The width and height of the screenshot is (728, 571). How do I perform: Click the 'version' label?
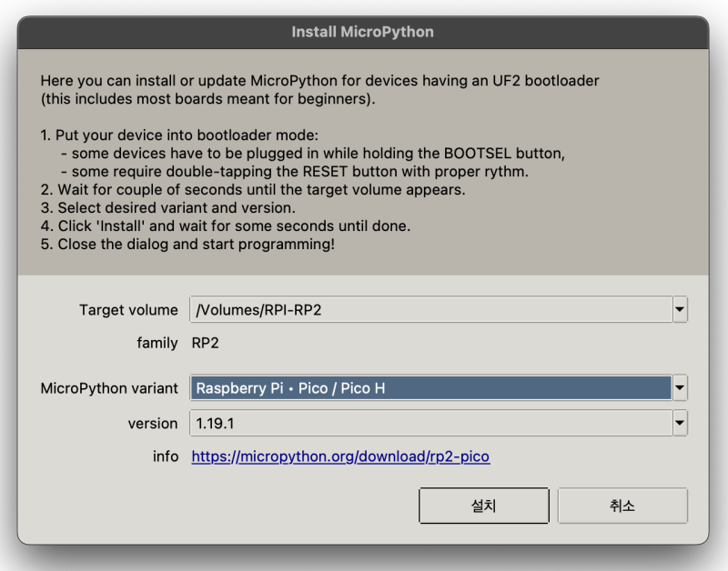tap(153, 423)
